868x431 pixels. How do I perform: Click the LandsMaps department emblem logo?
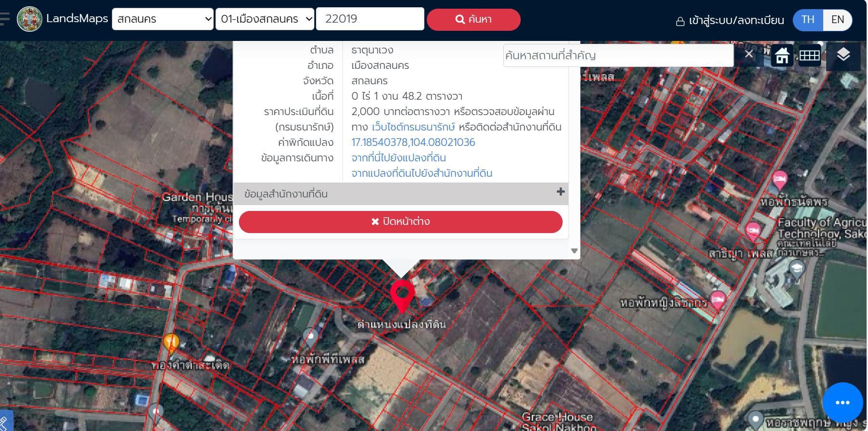click(29, 19)
